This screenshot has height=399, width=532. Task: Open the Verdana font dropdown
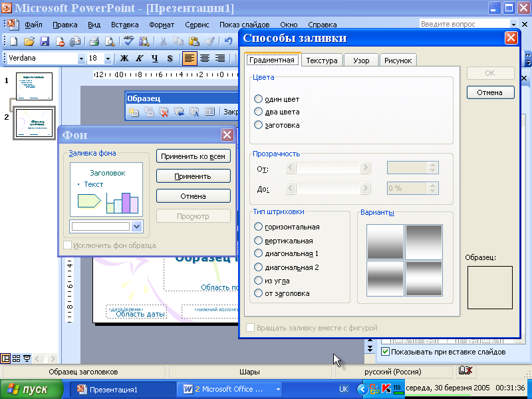[x=81, y=59]
